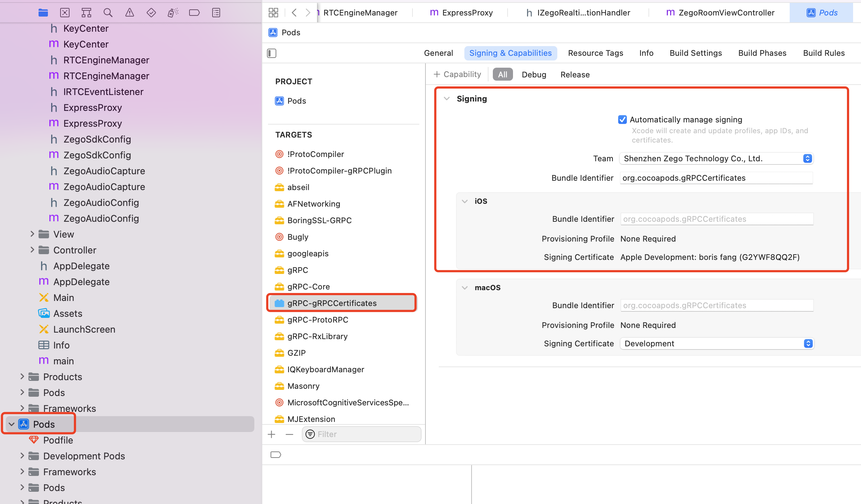Switch to the Build Rules tab
The width and height of the screenshot is (861, 504).
[x=824, y=53]
